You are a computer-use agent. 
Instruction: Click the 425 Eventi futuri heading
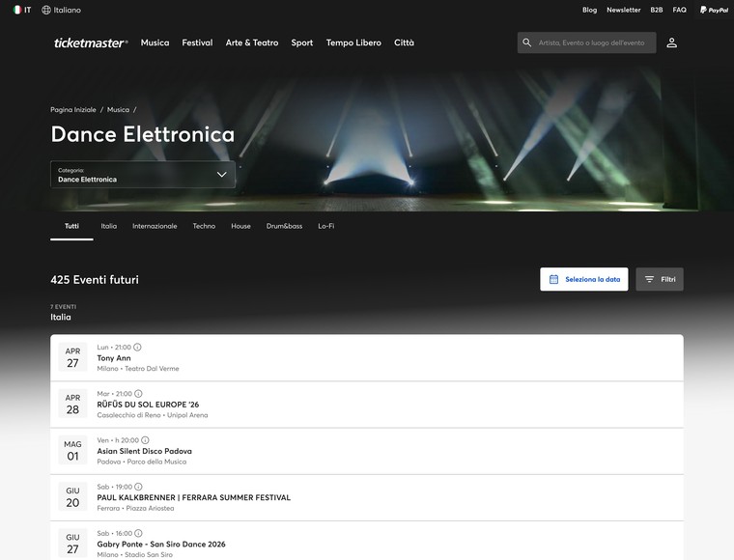[95, 280]
